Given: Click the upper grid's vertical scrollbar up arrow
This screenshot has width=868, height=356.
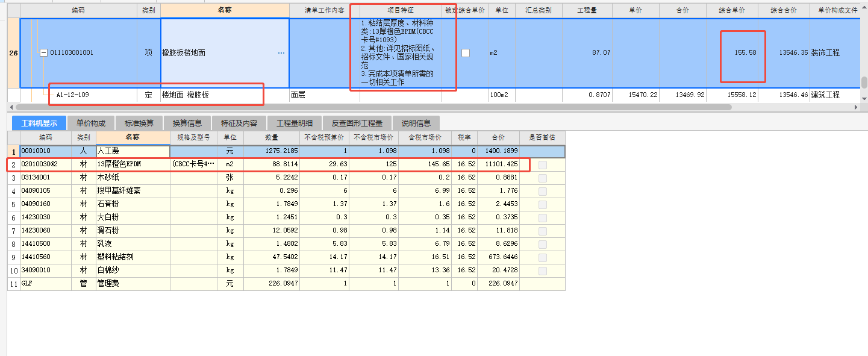Looking at the screenshot, I should point(864,8).
